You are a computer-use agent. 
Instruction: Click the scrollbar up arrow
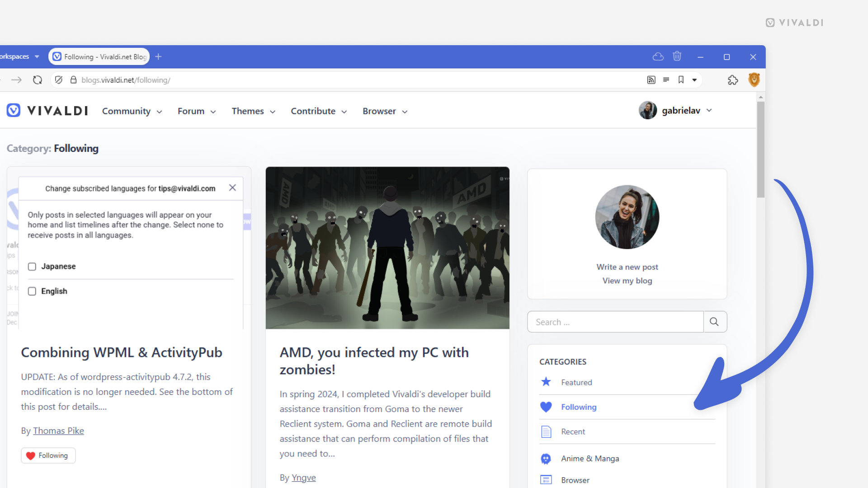coord(761,97)
